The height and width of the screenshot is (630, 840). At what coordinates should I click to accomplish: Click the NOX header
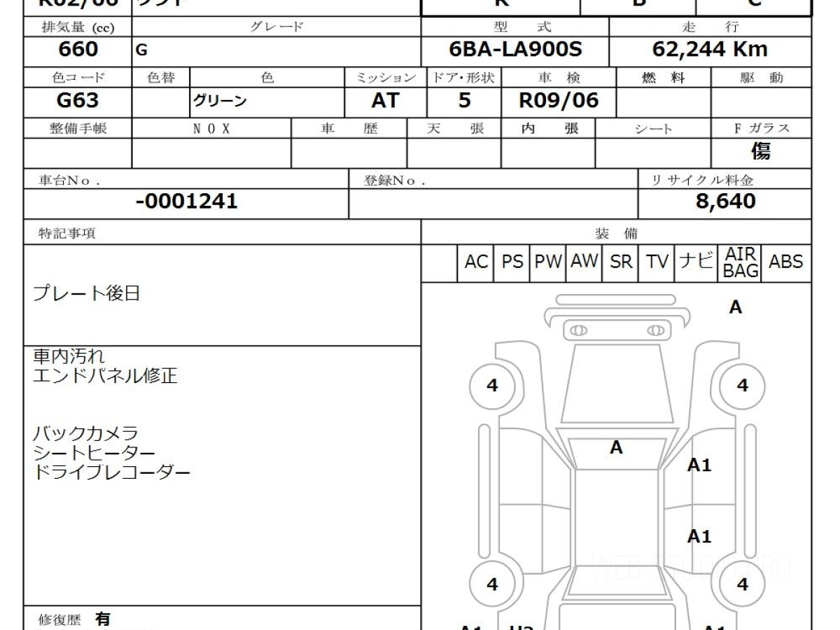(211, 128)
